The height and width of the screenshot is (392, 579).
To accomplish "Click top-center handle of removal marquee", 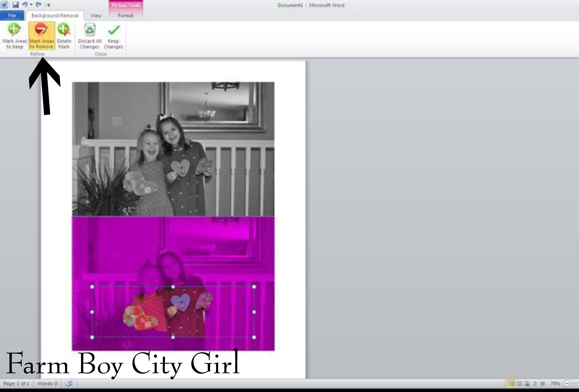I will pyautogui.click(x=173, y=287).
